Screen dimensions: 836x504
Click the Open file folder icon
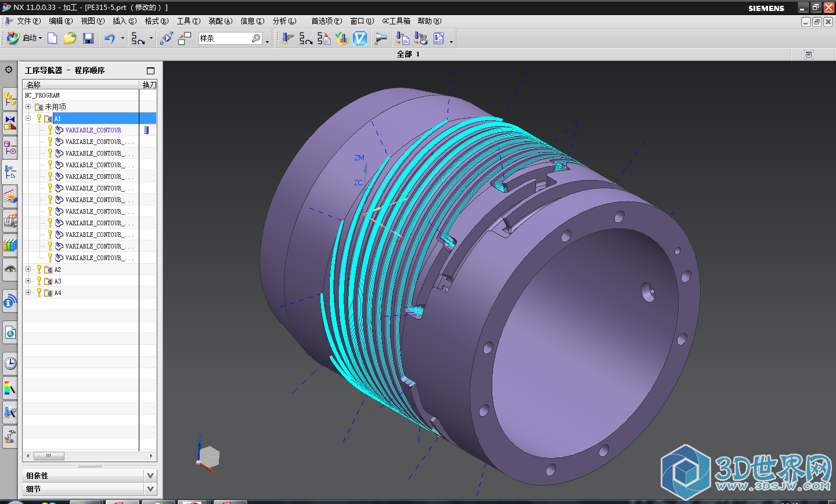coord(70,38)
